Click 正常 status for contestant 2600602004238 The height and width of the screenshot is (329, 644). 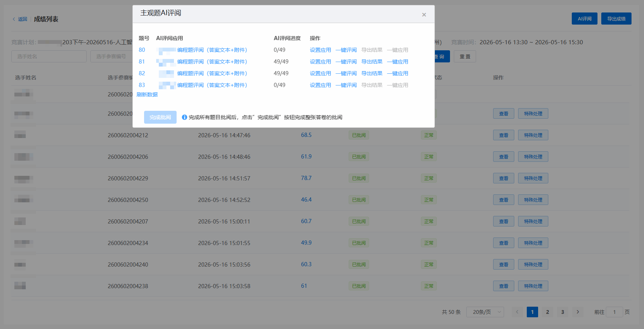pos(429,286)
